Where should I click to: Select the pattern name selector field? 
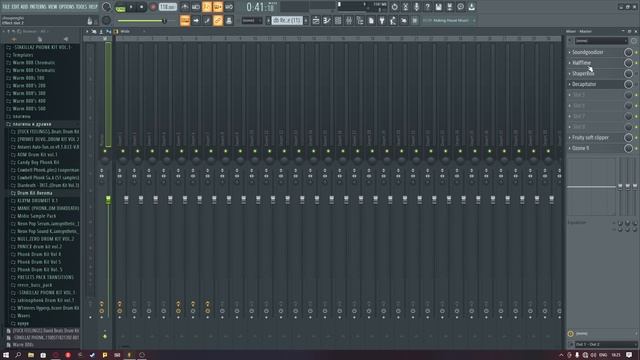click(x=287, y=20)
